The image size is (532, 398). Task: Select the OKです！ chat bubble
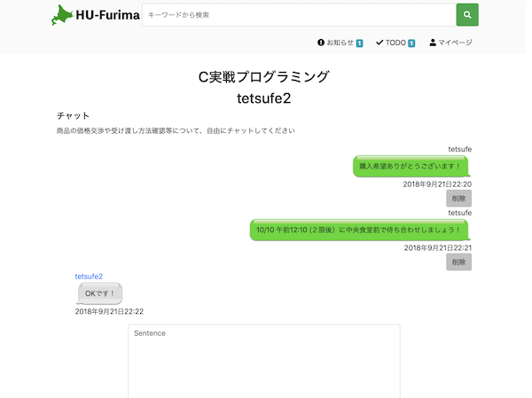tap(99, 293)
